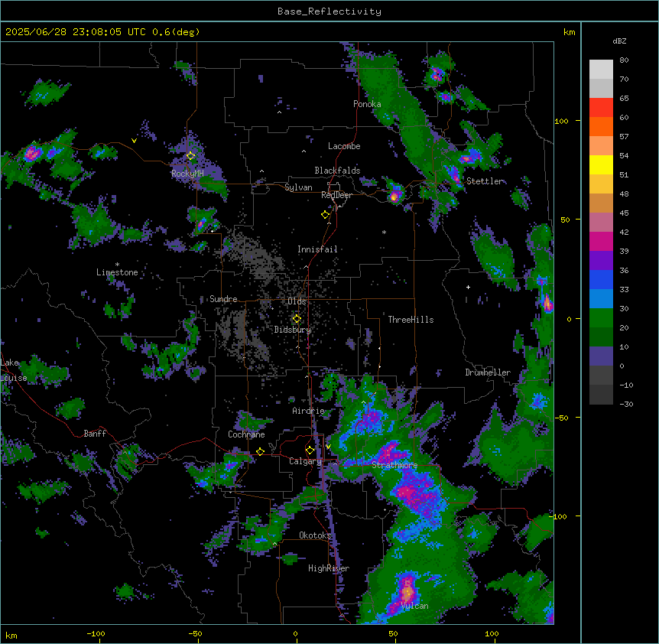Select the blue 33-36 dBZ legend swatch
Screen dimensions: 659x644
click(x=601, y=279)
